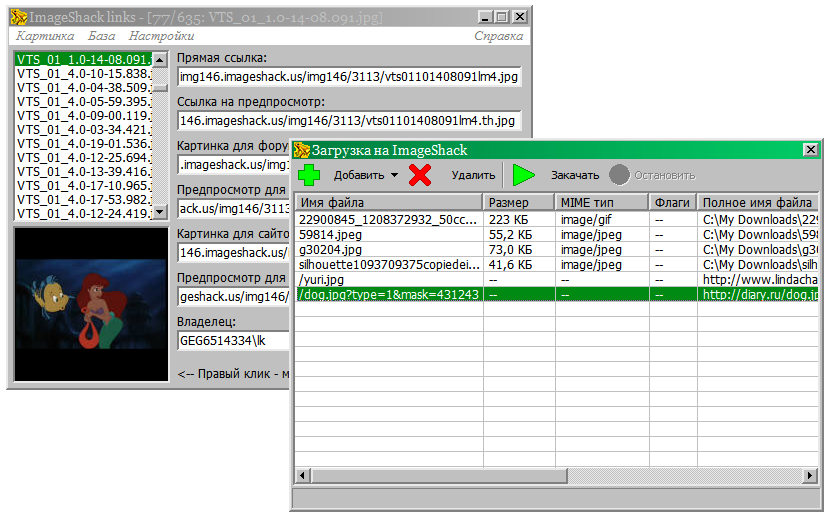Select VTS_01_4.0-17-10.965 in the list
Screen dimensions: 830x517
84,186
